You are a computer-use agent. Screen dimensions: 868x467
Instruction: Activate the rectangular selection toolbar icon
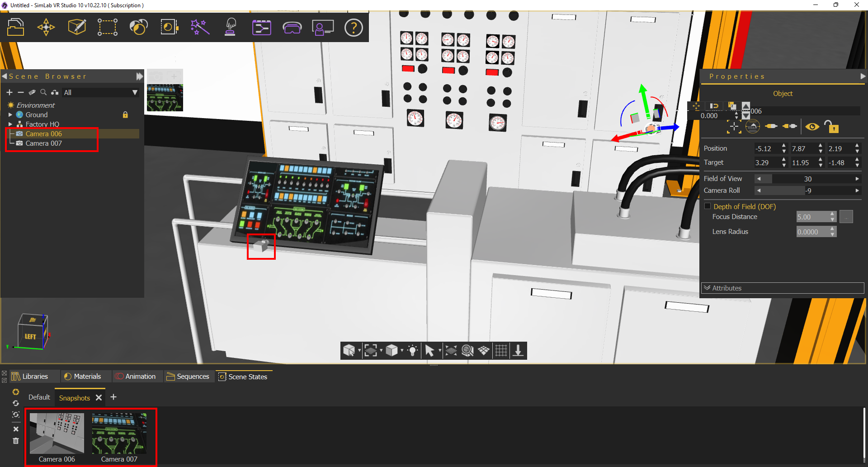click(x=108, y=27)
